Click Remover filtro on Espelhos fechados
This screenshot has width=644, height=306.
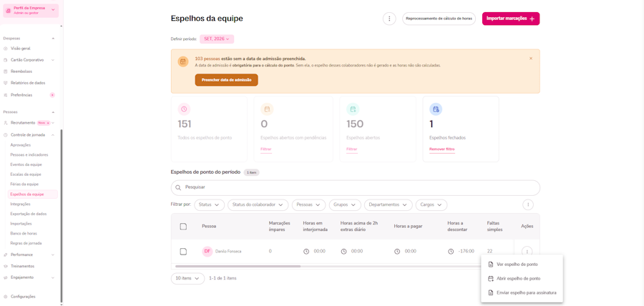[441, 149]
